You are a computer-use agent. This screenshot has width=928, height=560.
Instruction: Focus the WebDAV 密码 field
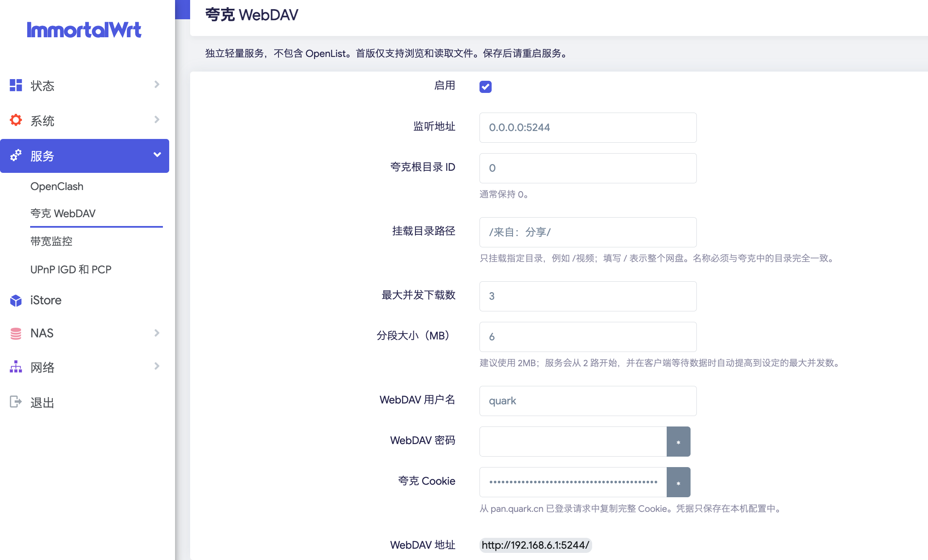(x=573, y=442)
